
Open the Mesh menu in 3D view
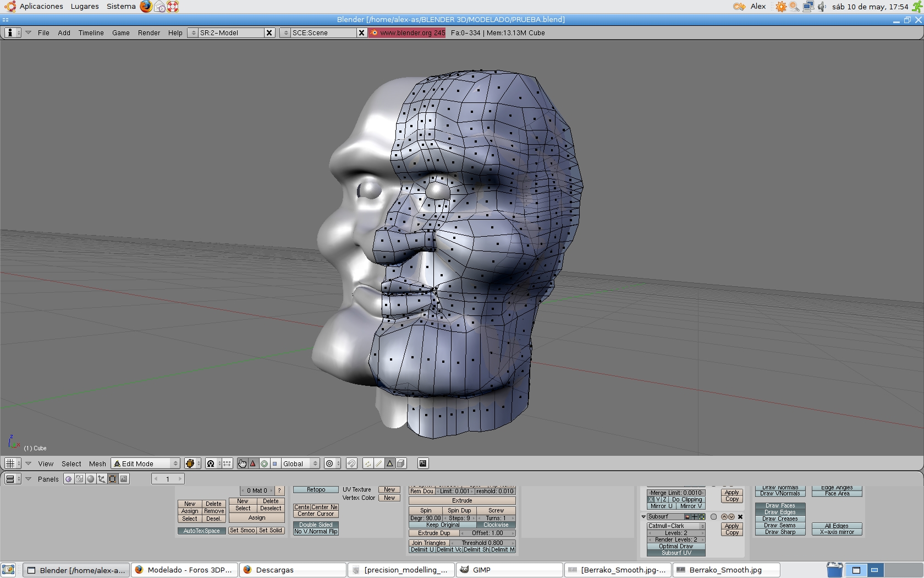click(97, 464)
